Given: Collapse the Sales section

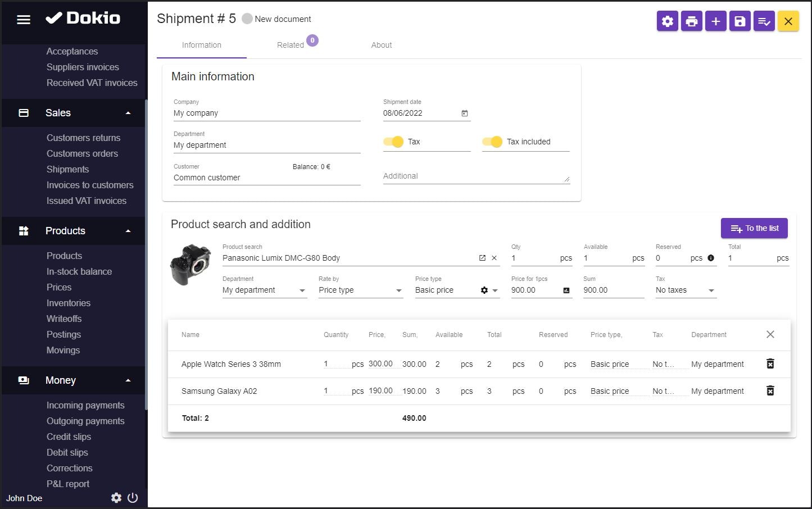Looking at the screenshot, I should click(x=128, y=113).
